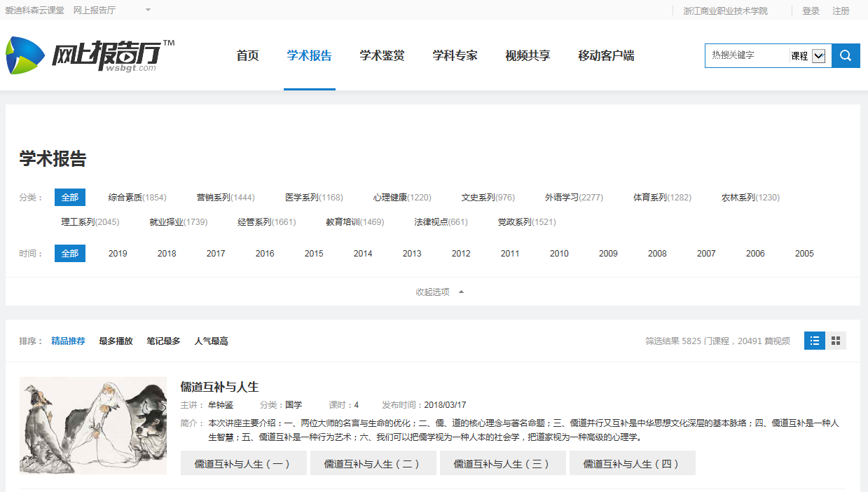
Task: Click the 注册 link
Action: pyautogui.click(x=841, y=11)
